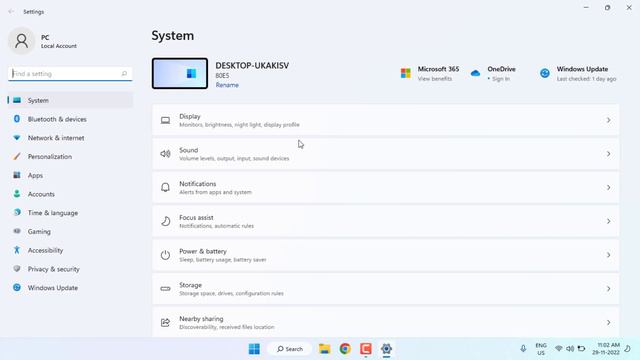The image size is (640, 360).
Task: Click the OneDrive cloud icon
Action: point(476,73)
